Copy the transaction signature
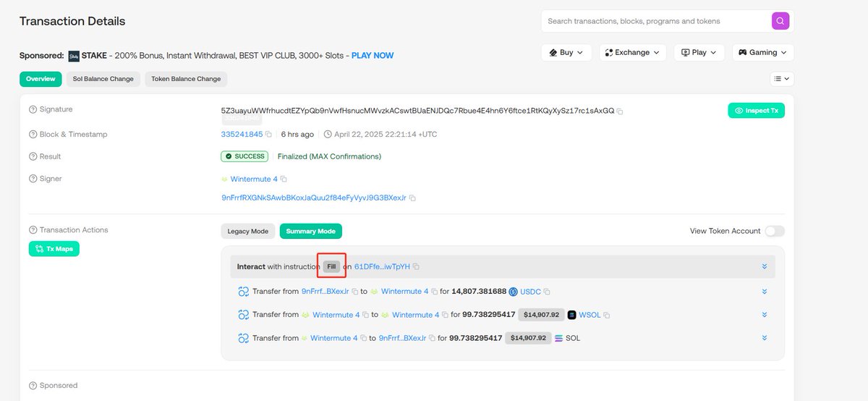Image resolution: width=868 pixels, height=401 pixels. point(620,111)
